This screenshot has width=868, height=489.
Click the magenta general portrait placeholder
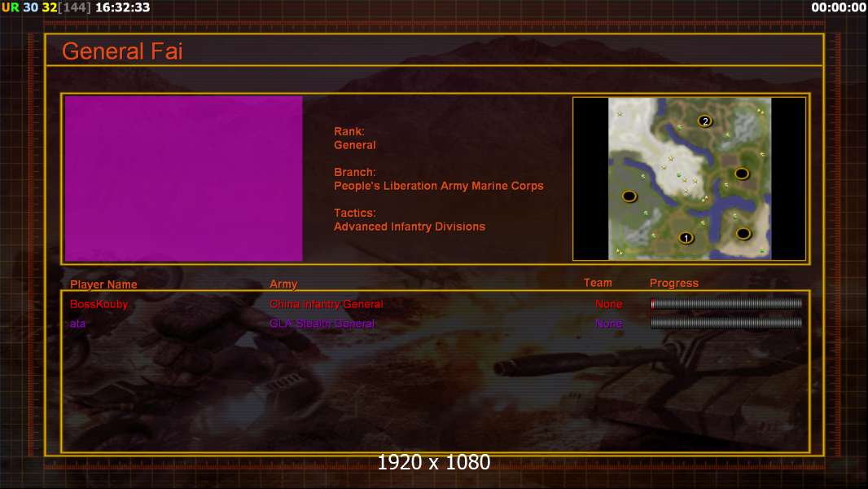pyautogui.click(x=183, y=178)
